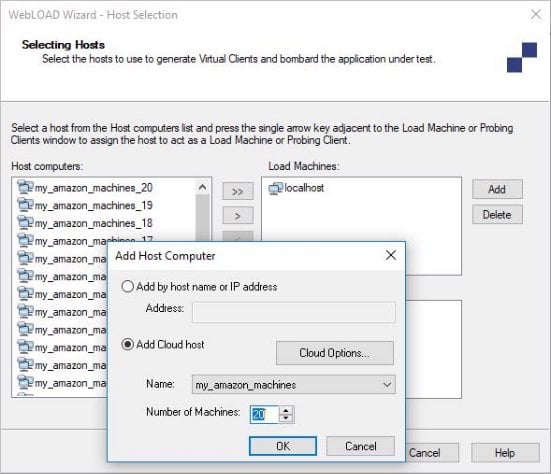Click the my_amazon_machines_18 host icon

(25, 222)
